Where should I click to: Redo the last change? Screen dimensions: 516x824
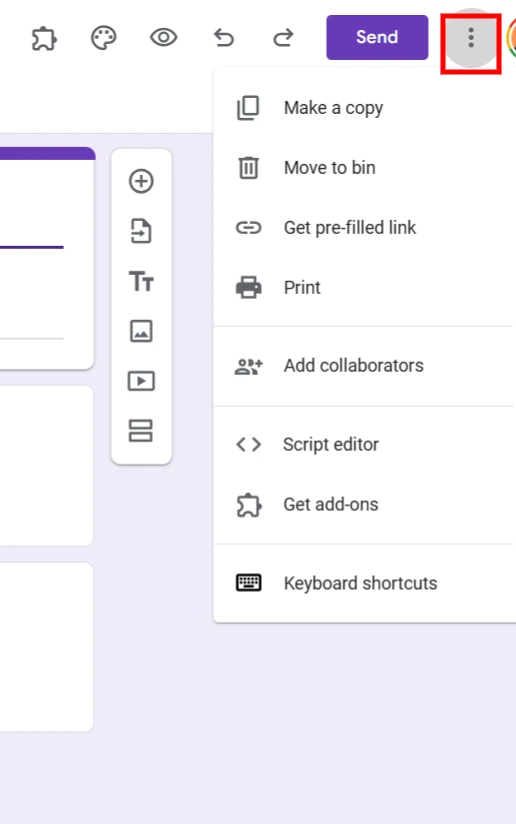tap(283, 38)
